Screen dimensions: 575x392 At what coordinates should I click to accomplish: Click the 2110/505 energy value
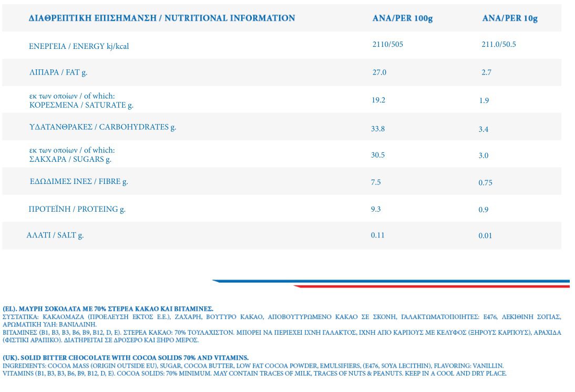387,45
